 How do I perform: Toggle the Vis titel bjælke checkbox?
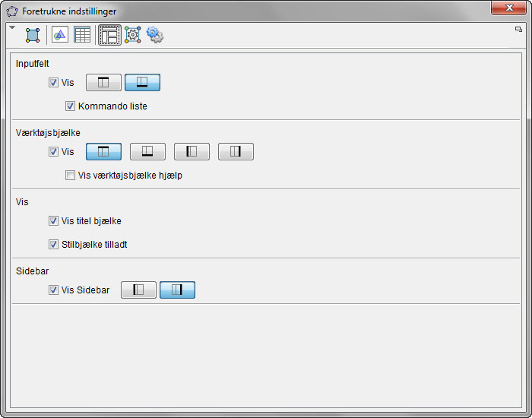(x=54, y=221)
